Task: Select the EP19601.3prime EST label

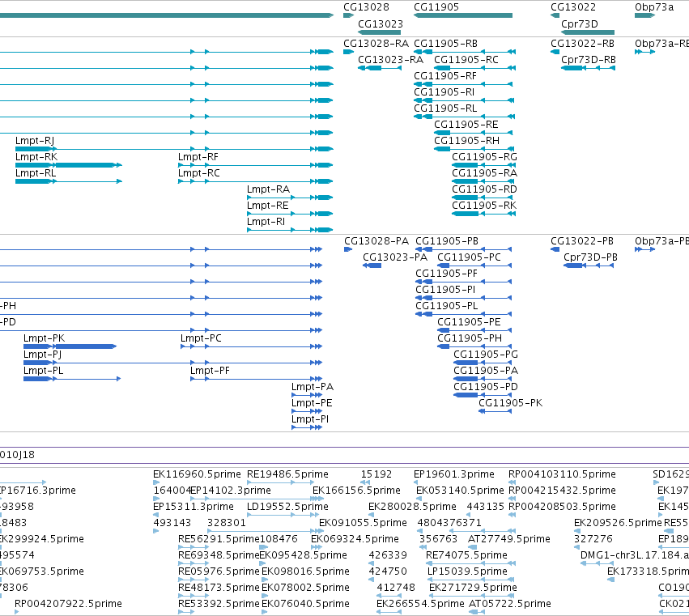Action: [x=454, y=474]
